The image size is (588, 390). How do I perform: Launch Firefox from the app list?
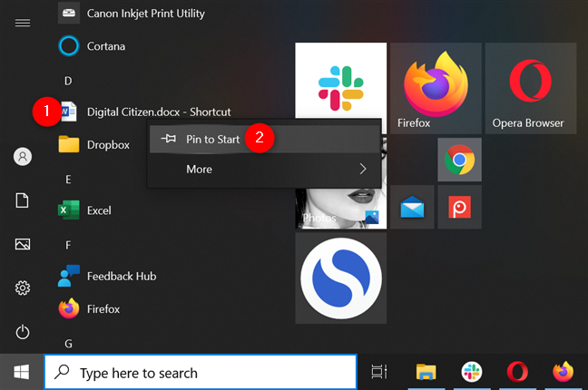[x=89, y=309]
